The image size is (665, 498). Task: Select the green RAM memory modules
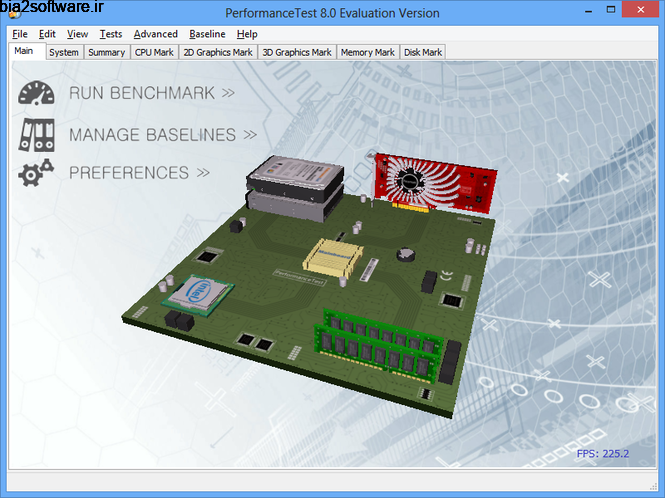[378, 345]
